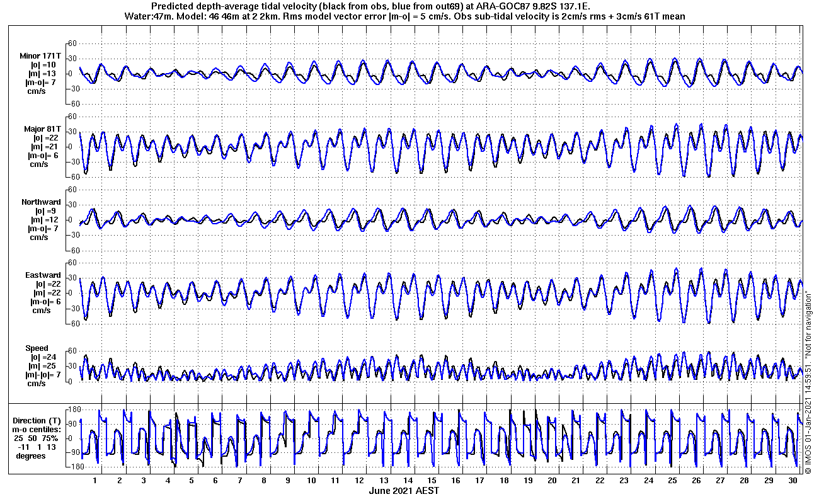Click the 60 tick in Speed panel
This screenshot has height=504, width=819.
pyautogui.click(x=72, y=351)
